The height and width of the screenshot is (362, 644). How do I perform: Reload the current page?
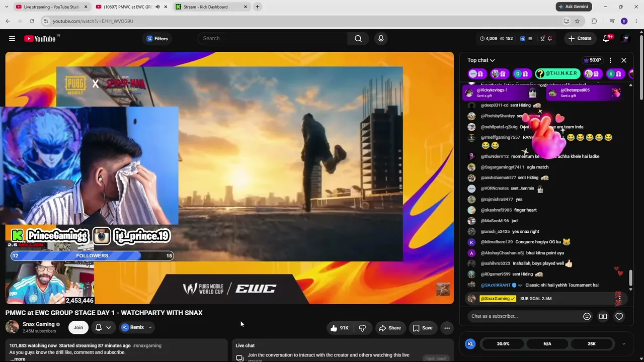pos(32,21)
